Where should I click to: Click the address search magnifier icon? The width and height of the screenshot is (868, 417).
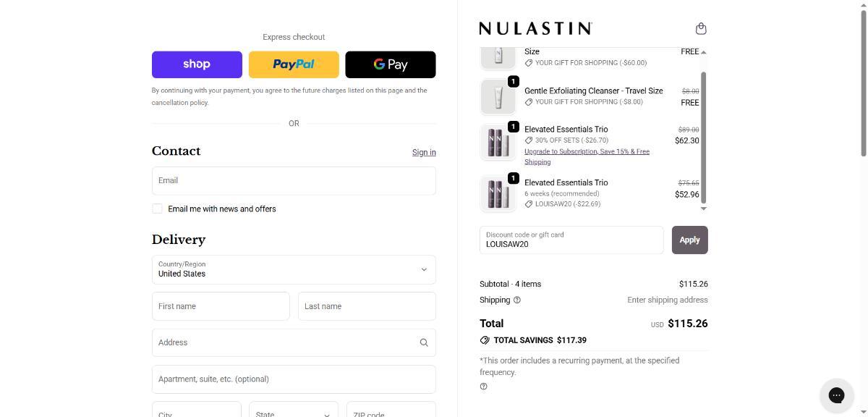(x=424, y=342)
